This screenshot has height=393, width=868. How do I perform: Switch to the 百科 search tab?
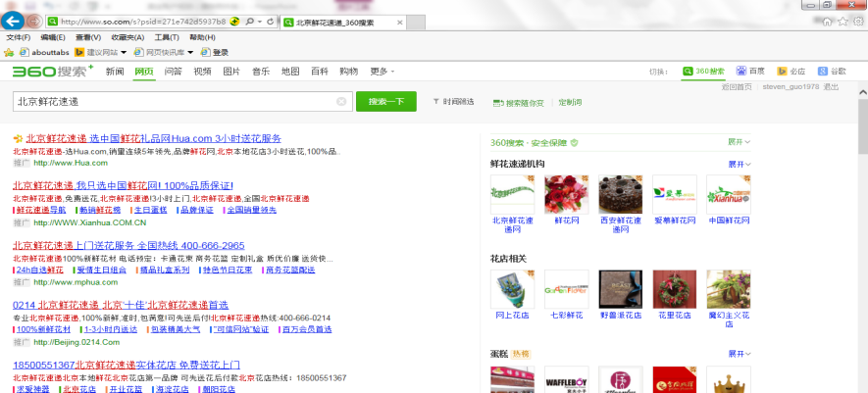tap(320, 72)
